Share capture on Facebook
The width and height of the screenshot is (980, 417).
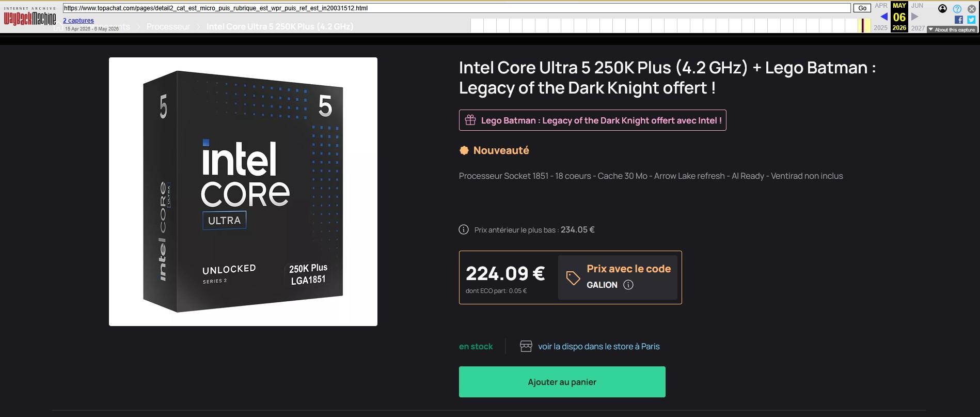click(958, 20)
